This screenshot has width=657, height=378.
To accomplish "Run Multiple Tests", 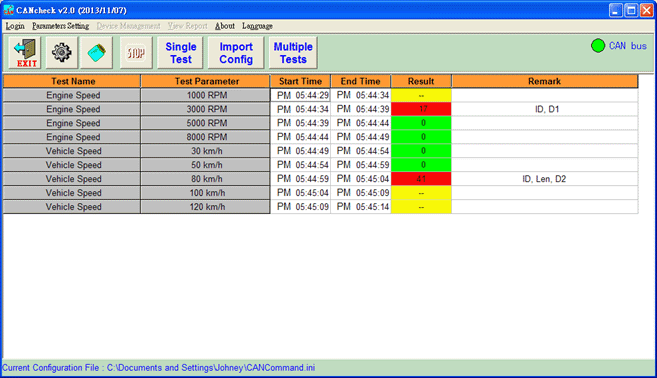I will tap(293, 53).
